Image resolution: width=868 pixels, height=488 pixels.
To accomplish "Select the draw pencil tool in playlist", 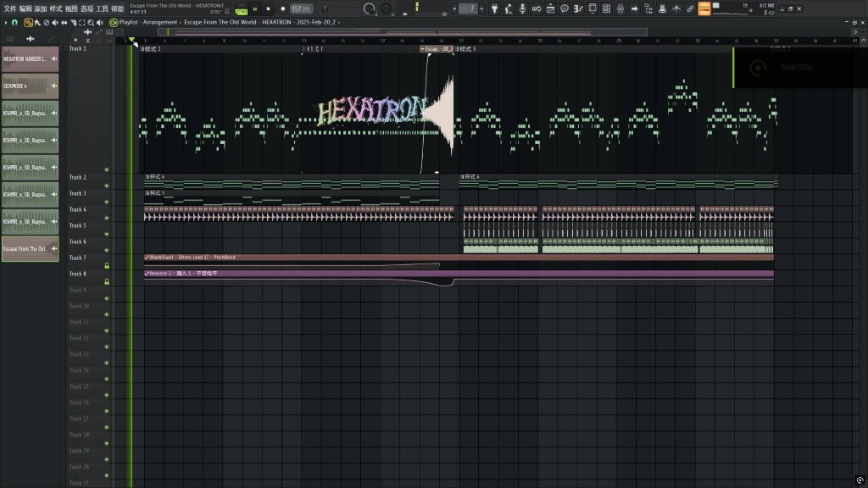I will point(29,23).
